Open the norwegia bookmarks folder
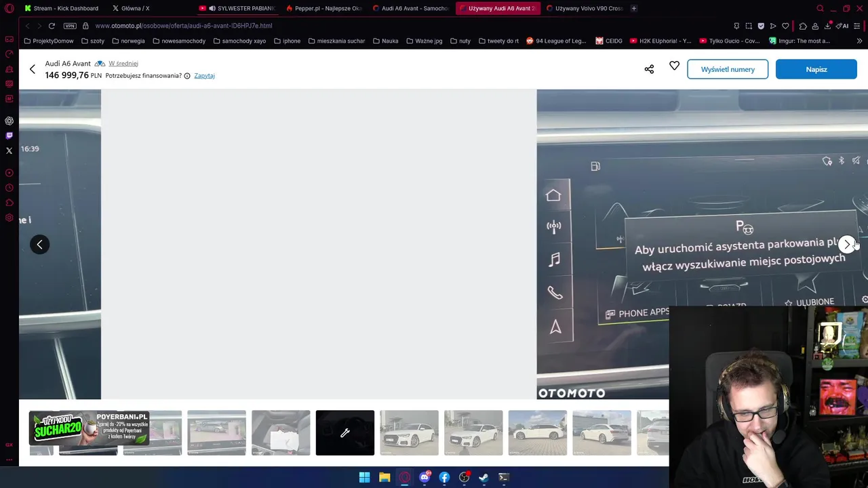Image resolution: width=868 pixels, height=488 pixels. [128, 41]
